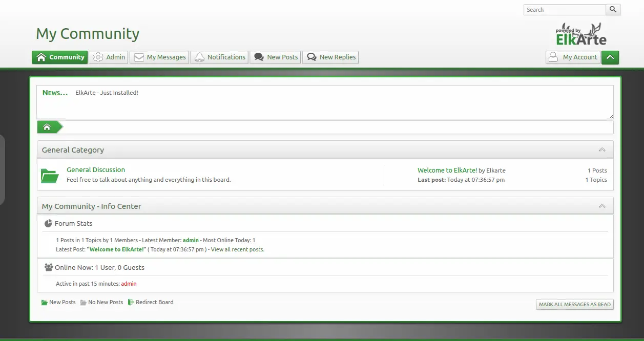Click the 1 Topics count text

(596, 180)
